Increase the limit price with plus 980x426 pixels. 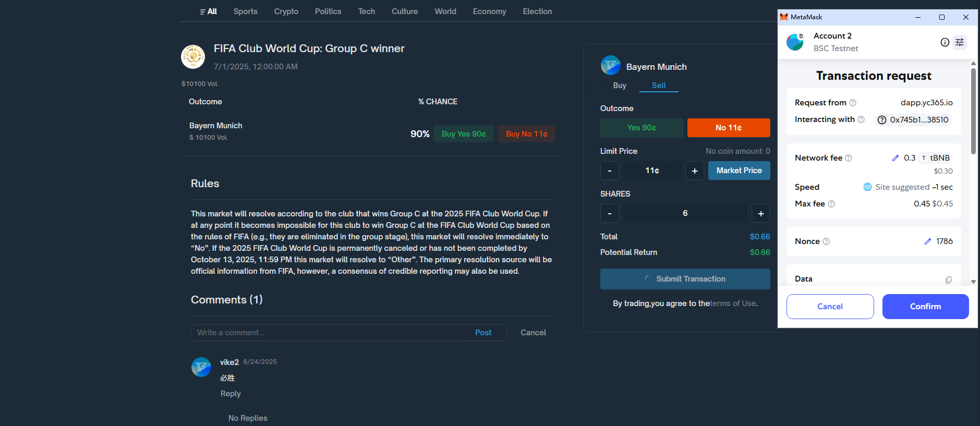(x=695, y=171)
